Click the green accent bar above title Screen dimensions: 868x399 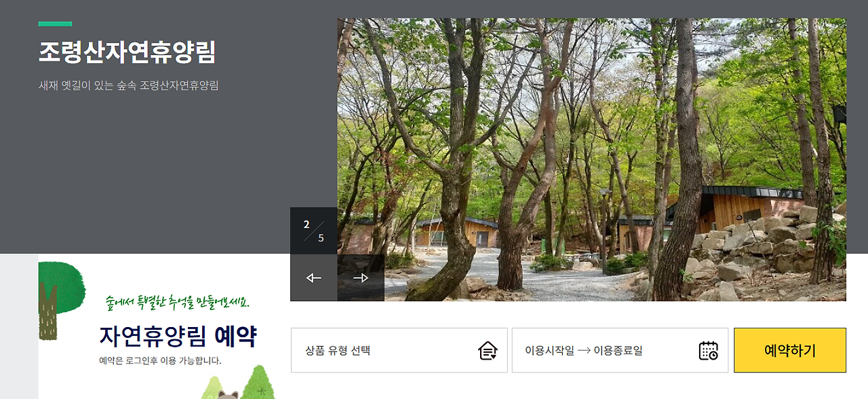55,24
